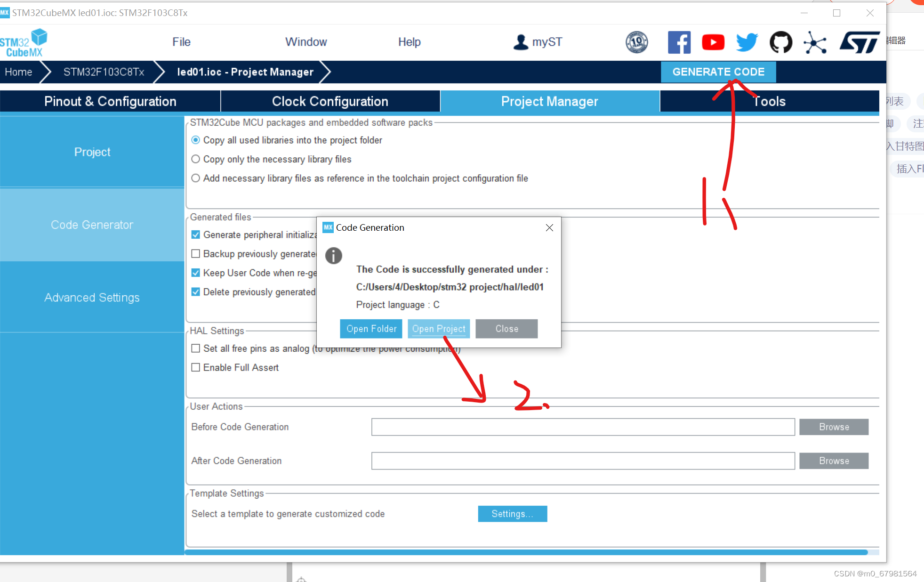This screenshot has width=924, height=582.
Task: Select the Code Generator side section
Action: click(92, 225)
